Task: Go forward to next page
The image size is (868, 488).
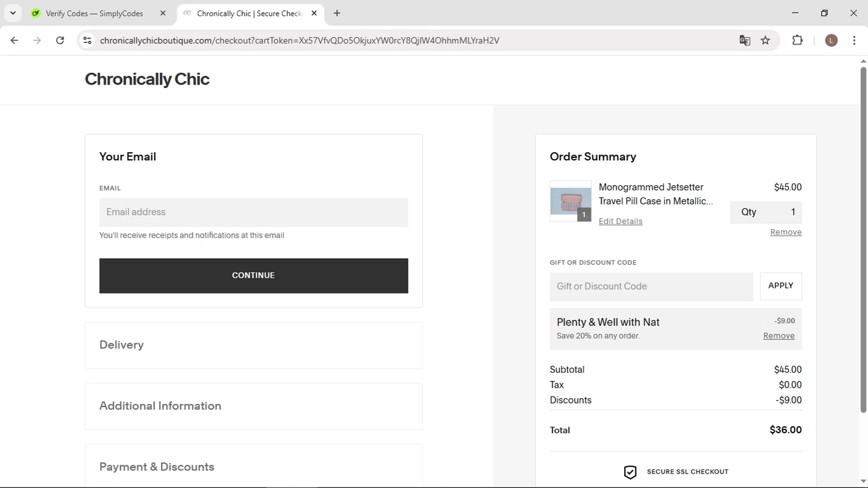Action: [x=37, y=41]
